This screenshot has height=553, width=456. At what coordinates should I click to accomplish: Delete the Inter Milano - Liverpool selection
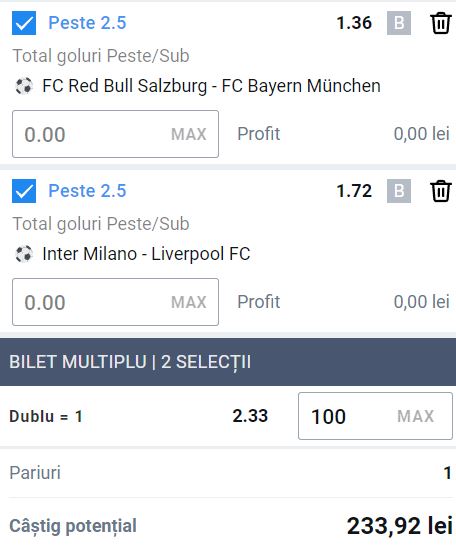[441, 191]
